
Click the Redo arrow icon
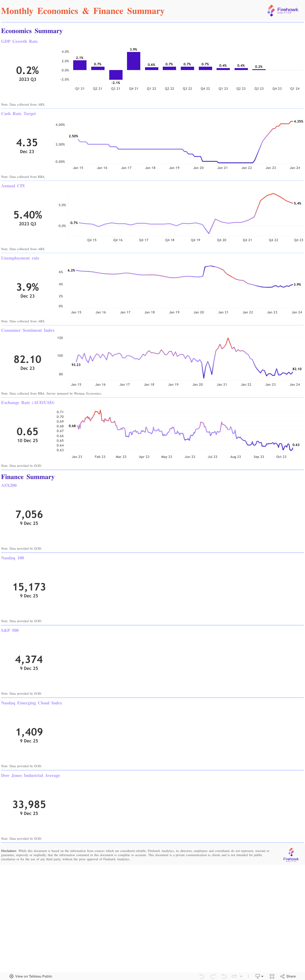(x=213, y=976)
